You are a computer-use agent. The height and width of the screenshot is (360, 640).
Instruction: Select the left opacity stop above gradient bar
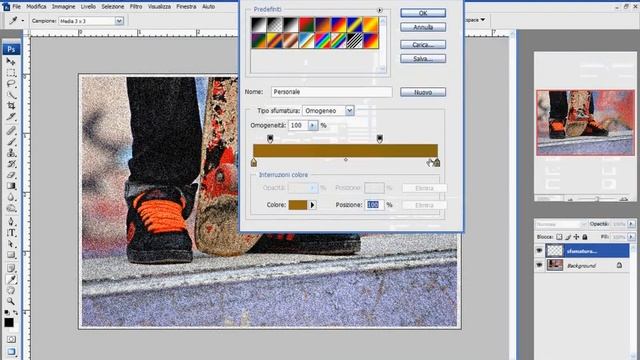(270, 139)
